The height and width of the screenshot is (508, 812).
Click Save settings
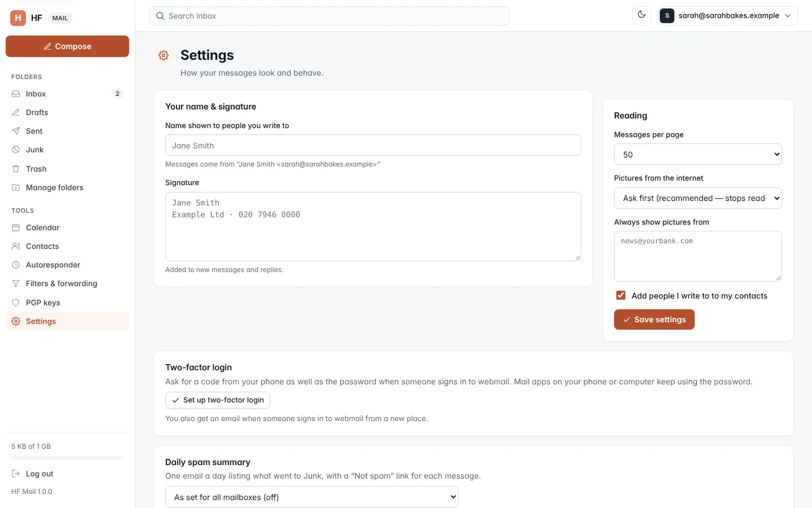654,319
